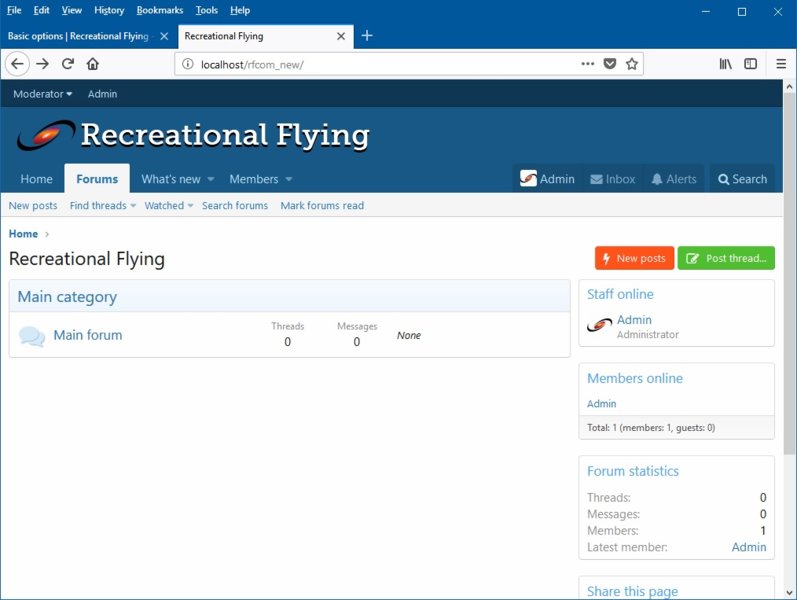Open the Main category heading link
Screen dimensions: 797x600
pyautogui.click(x=67, y=296)
